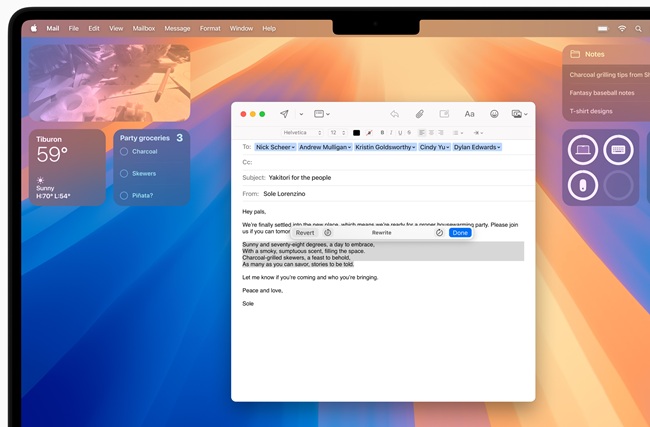
Task: Click the Reply arrow icon
Action: point(395,114)
